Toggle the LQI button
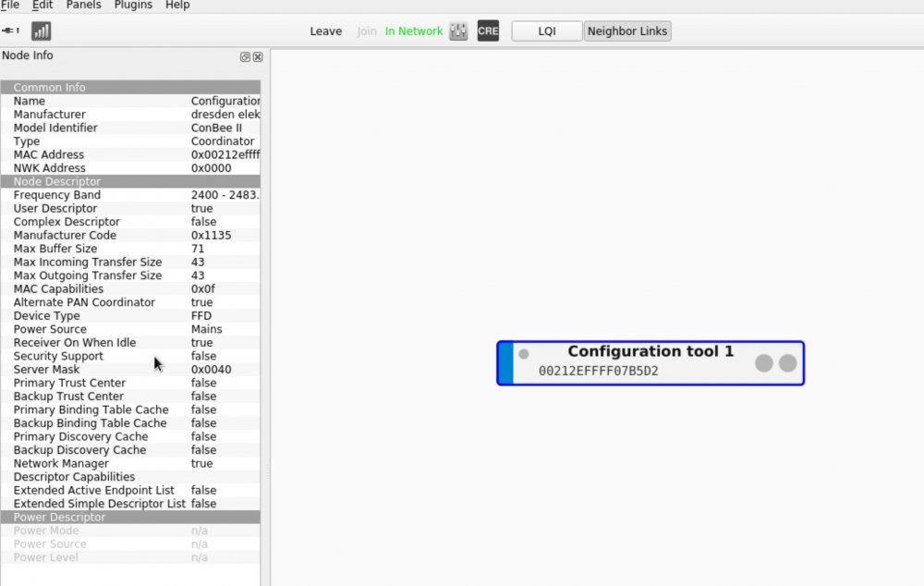This screenshot has width=924, height=586. pos(547,31)
